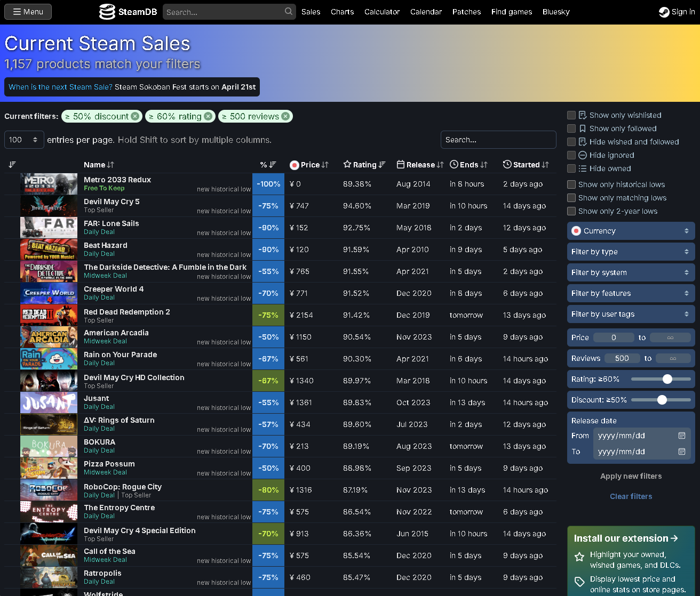Click When is the next Steam Sale link
This screenshot has width=700, height=596.
[60, 87]
